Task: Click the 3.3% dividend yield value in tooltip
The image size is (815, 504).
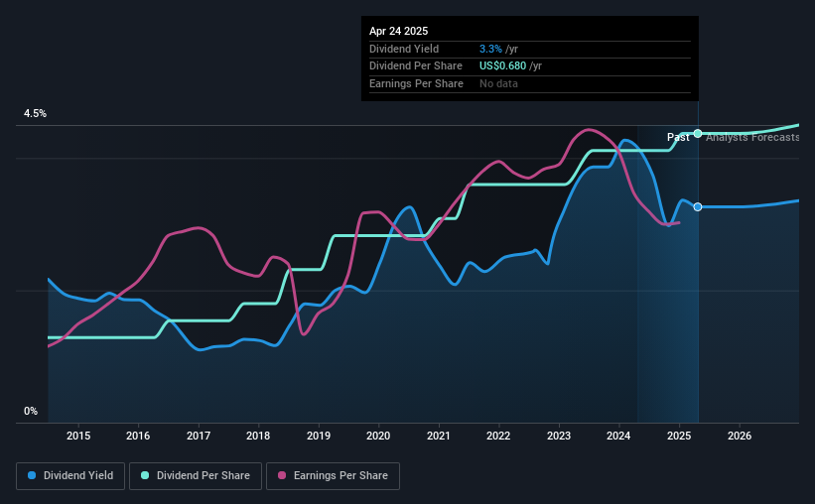Action: [490, 49]
